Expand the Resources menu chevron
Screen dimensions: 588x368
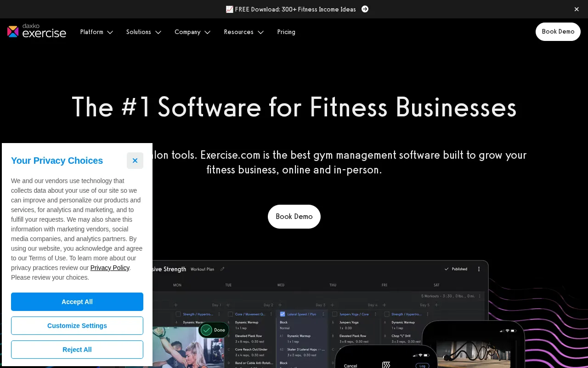point(260,32)
